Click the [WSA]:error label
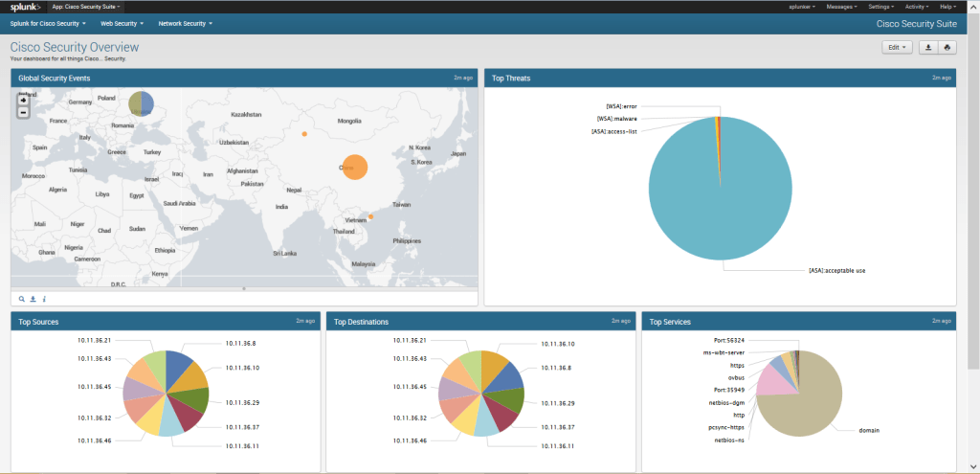The image size is (980, 474). point(621,106)
